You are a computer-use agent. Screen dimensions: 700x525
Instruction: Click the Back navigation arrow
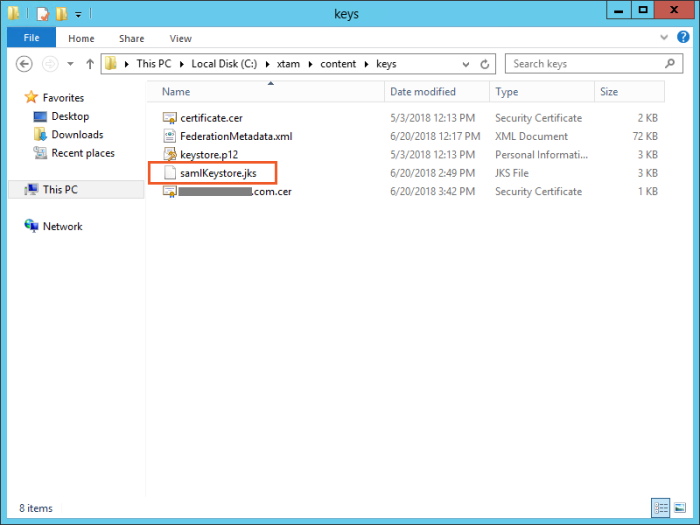tap(25, 64)
